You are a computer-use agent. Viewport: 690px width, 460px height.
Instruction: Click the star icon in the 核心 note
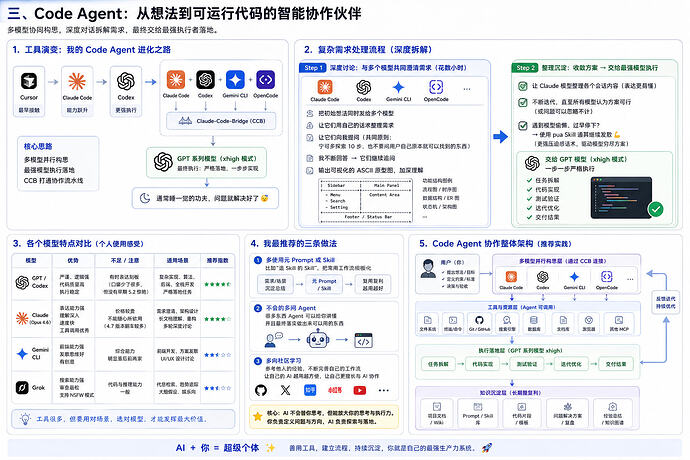[258, 416]
